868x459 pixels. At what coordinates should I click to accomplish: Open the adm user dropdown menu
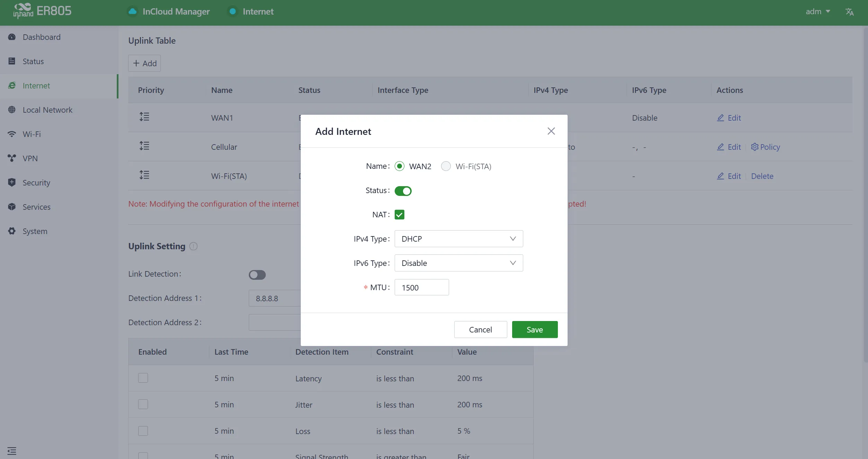coord(818,11)
